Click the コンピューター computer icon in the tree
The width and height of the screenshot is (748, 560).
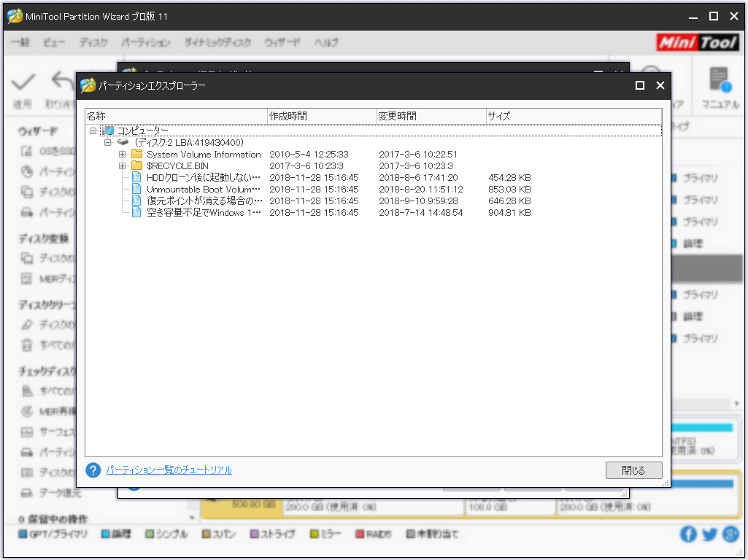(108, 131)
